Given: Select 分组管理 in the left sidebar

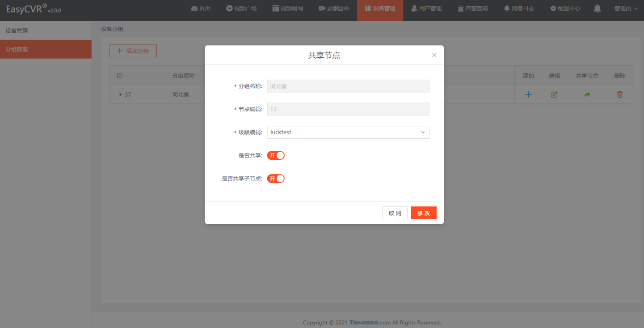Looking at the screenshot, I should (x=46, y=49).
